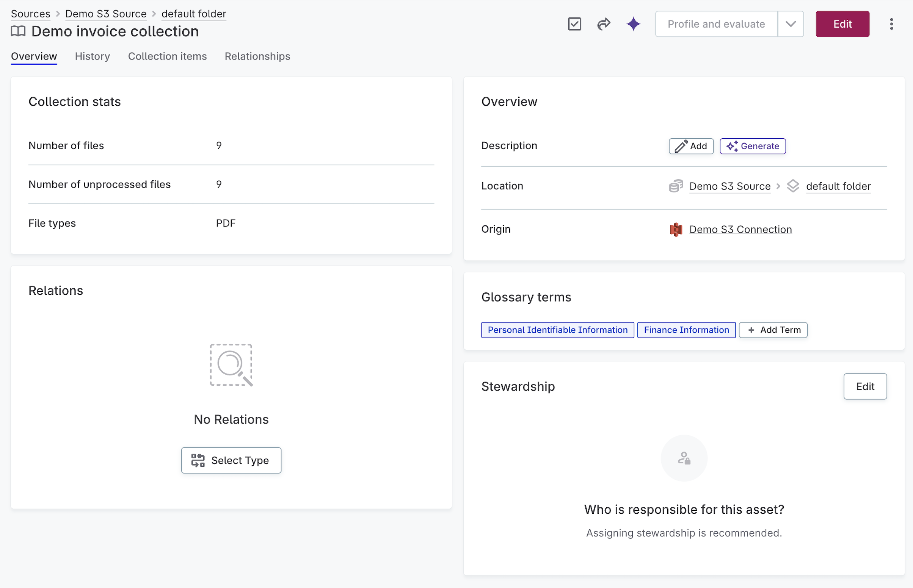Open the AI sparkle assistant icon
The height and width of the screenshot is (588, 913).
click(633, 24)
